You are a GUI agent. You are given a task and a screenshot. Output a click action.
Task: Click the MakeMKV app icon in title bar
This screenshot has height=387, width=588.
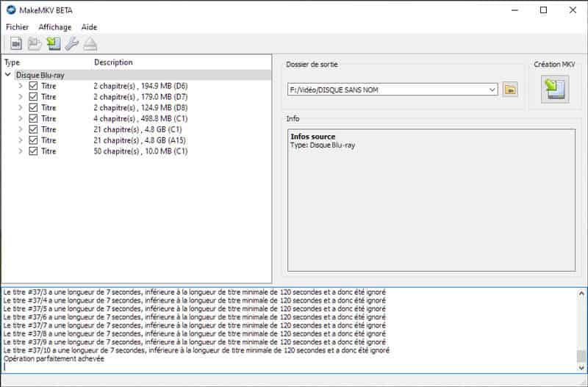pos(11,10)
